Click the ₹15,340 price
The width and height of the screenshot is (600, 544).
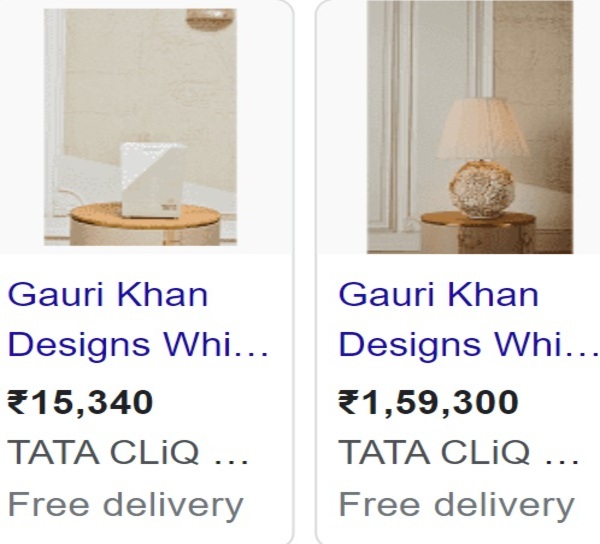pos(80,402)
